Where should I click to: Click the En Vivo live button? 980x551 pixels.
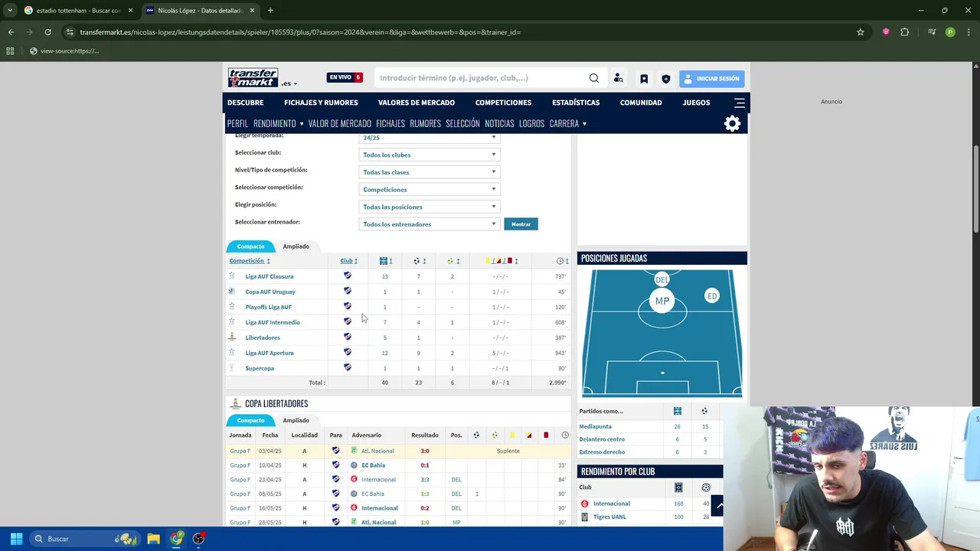[345, 77]
